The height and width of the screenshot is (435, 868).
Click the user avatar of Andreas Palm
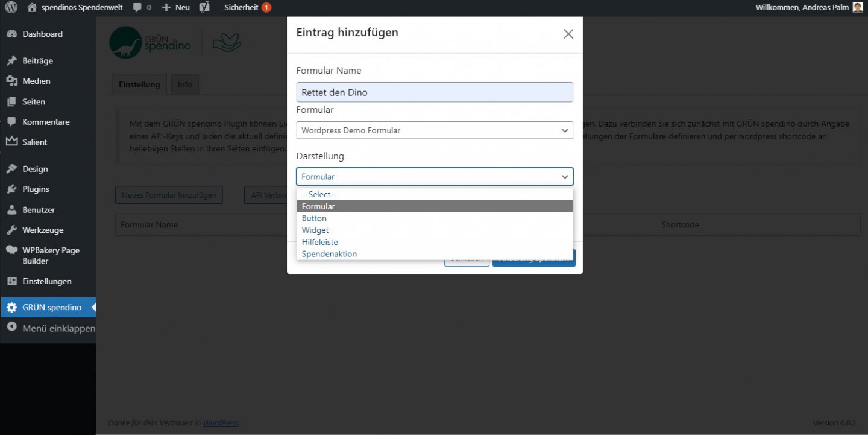(857, 8)
